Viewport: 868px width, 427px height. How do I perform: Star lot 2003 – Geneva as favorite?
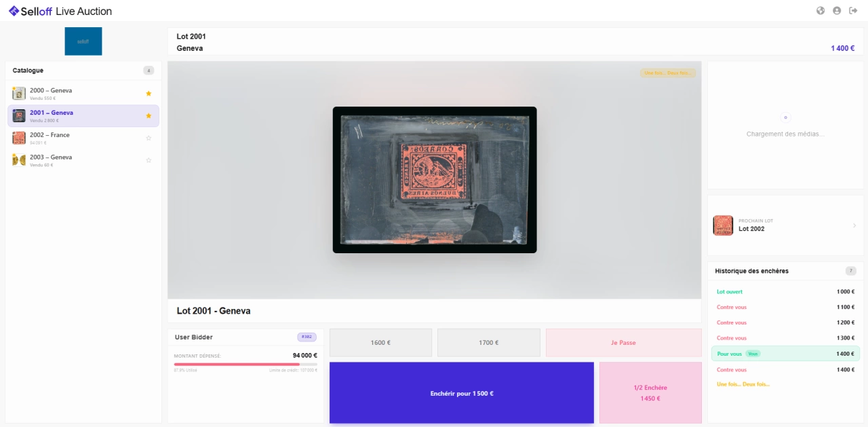[149, 161]
